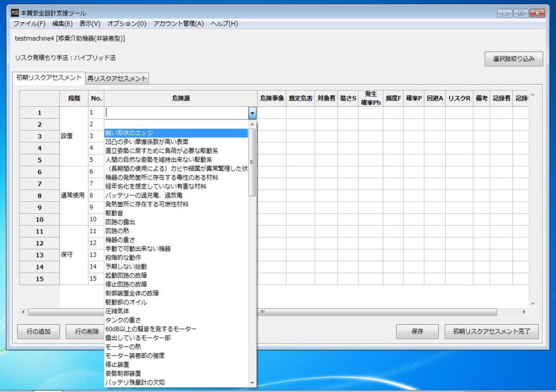The width and height of the screenshot is (556, 392).
Task: Click the 通常使用 stage cell
Action: tap(74, 195)
